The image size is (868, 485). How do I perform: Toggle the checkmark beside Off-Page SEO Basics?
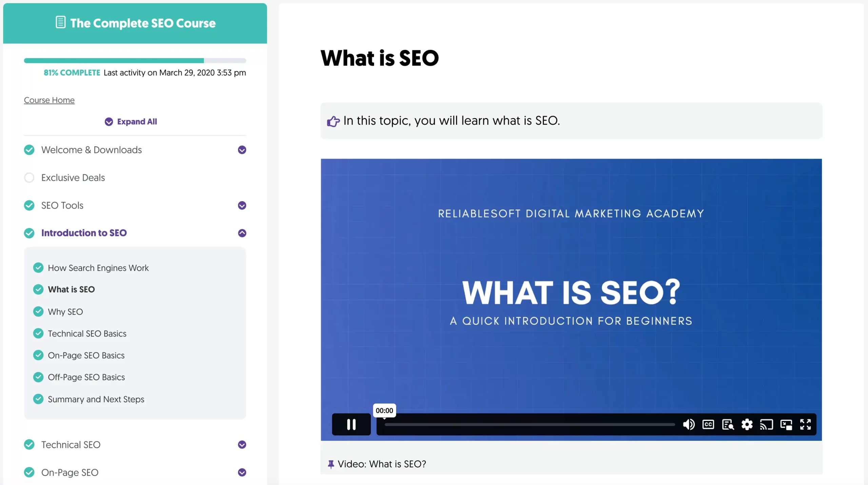(38, 377)
